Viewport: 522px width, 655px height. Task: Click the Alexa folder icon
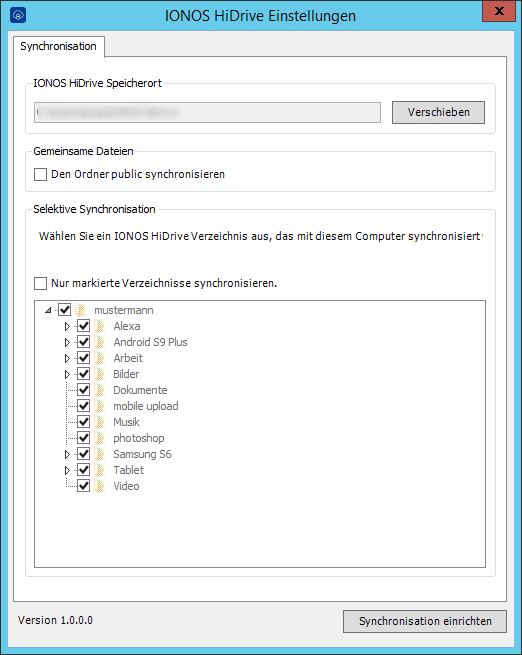click(x=100, y=326)
